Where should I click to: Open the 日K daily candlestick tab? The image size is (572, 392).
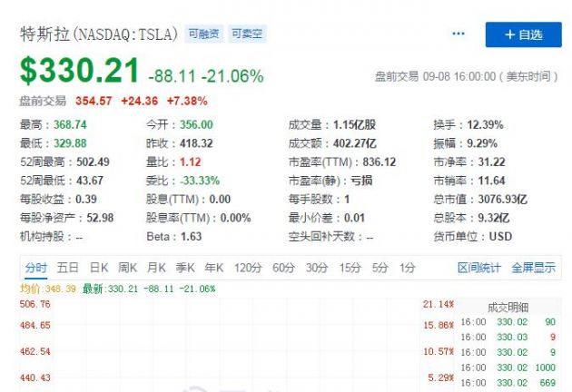(99, 268)
